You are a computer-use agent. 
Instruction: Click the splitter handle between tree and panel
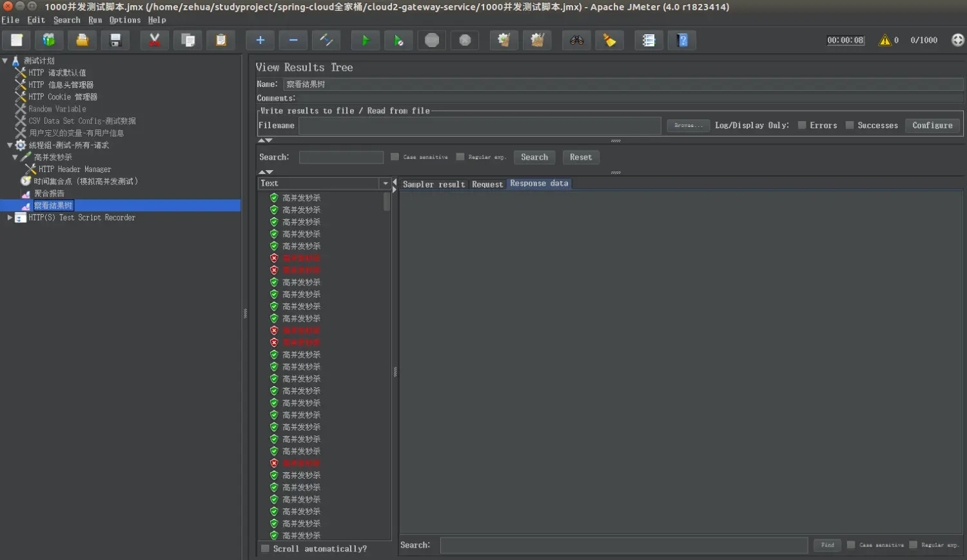(x=245, y=314)
